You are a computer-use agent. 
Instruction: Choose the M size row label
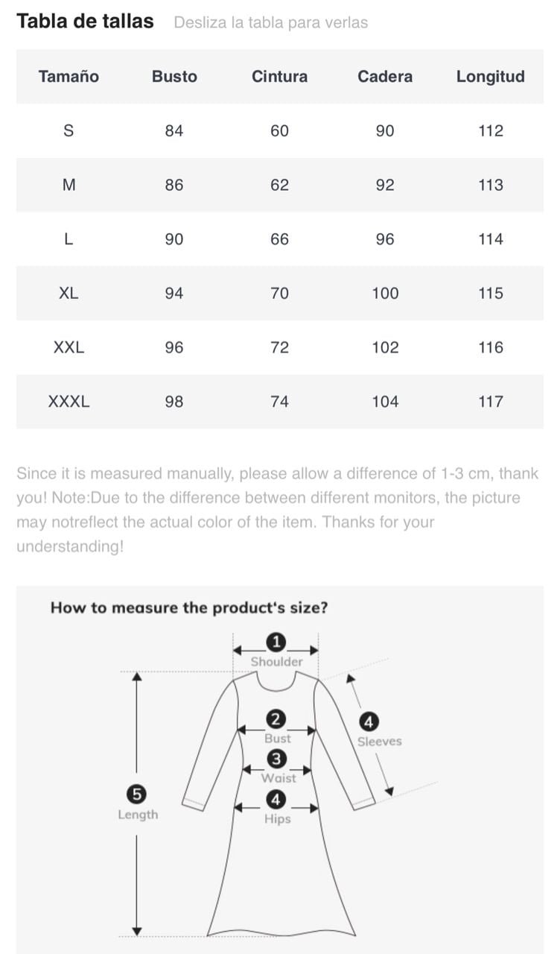click(69, 185)
